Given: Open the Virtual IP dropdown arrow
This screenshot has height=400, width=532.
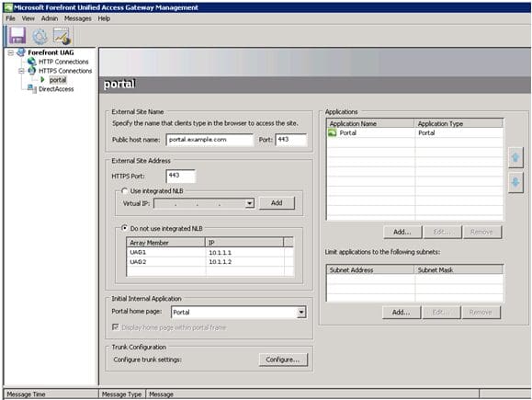Looking at the screenshot, I should click(250, 203).
